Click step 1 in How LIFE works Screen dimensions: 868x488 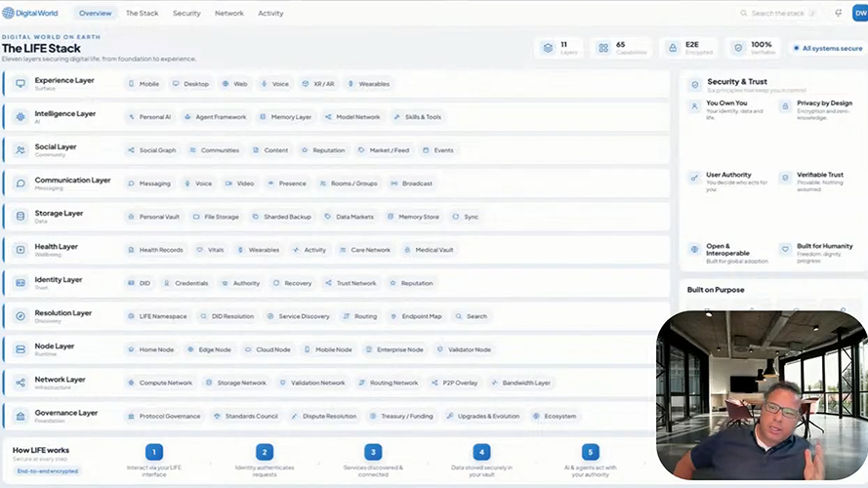[x=154, y=452]
